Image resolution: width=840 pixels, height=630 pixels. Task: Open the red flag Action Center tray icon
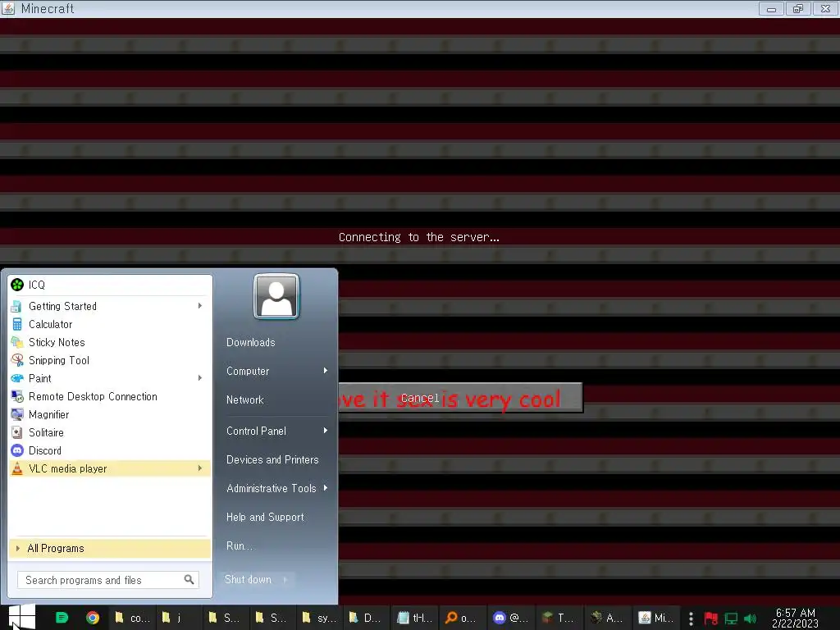coord(711,619)
